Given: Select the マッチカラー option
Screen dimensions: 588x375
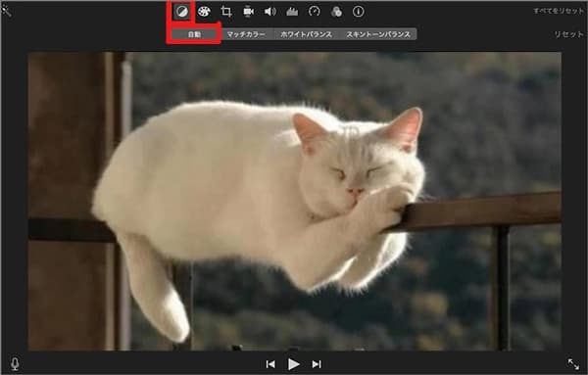Looking at the screenshot, I should 246,34.
